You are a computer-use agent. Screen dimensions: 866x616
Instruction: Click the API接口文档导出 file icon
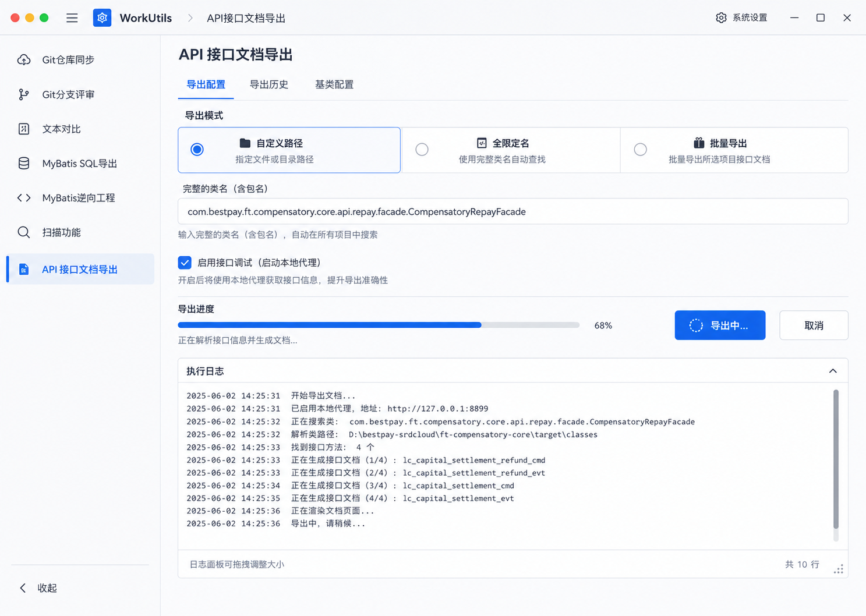24,270
